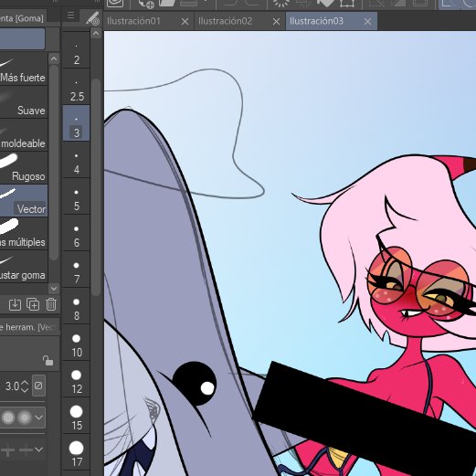This screenshot has height=476, width=476.
Task: Adjust brush size 3.0 stepper arrows
Action: 25,386
